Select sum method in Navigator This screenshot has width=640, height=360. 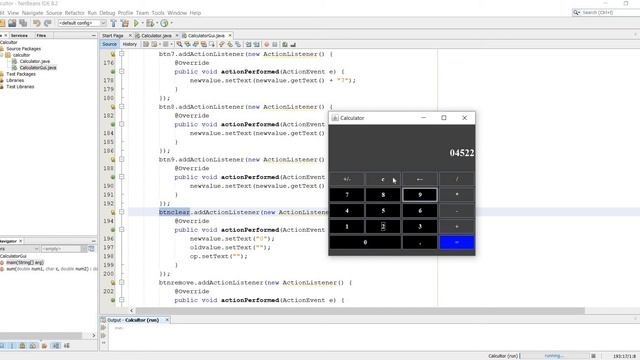(51, 269)
